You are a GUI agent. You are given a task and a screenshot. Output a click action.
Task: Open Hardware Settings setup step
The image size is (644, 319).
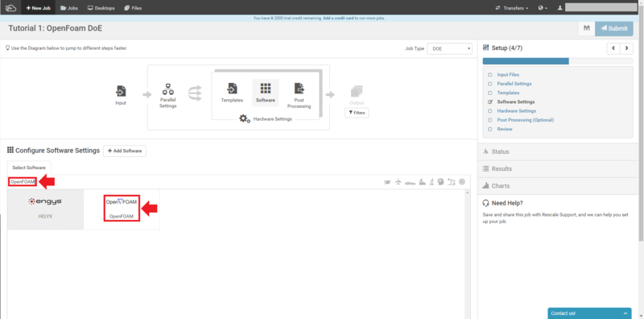pyautogui.click(x=516, y=111)
